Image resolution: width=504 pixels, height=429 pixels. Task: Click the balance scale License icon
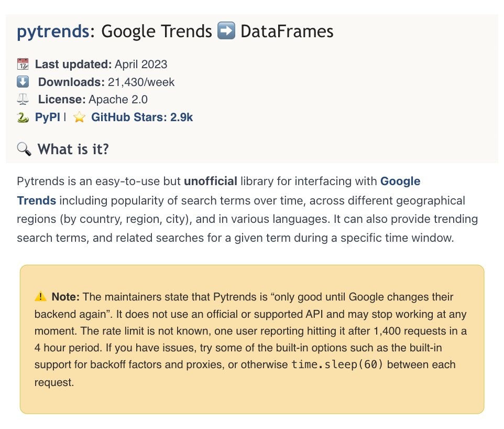[x=23, y=99]
